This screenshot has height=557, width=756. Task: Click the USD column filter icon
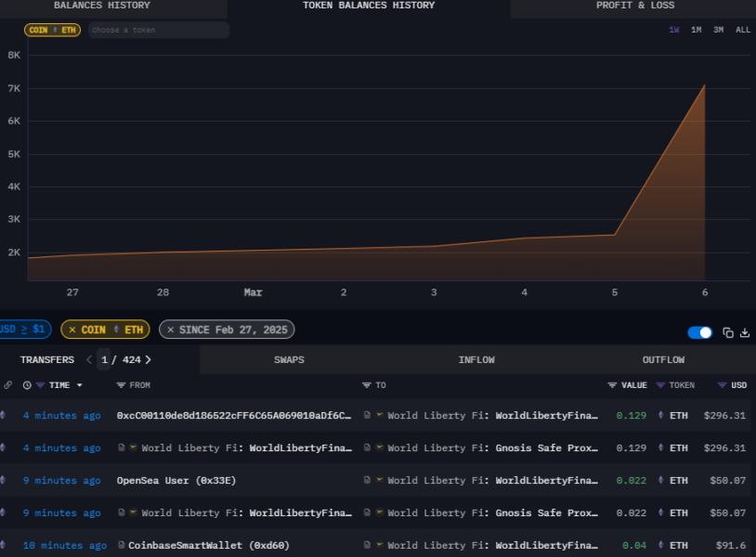point(722,385)
